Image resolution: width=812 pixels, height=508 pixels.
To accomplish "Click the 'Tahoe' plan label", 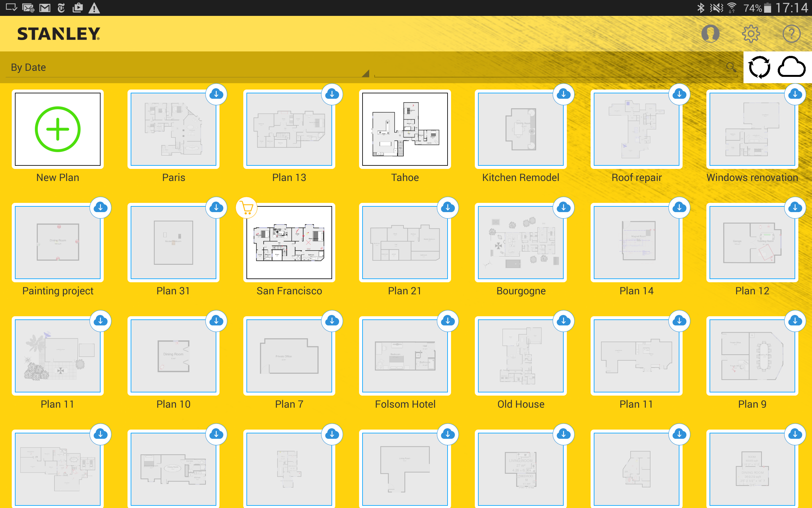I will 405,177.
